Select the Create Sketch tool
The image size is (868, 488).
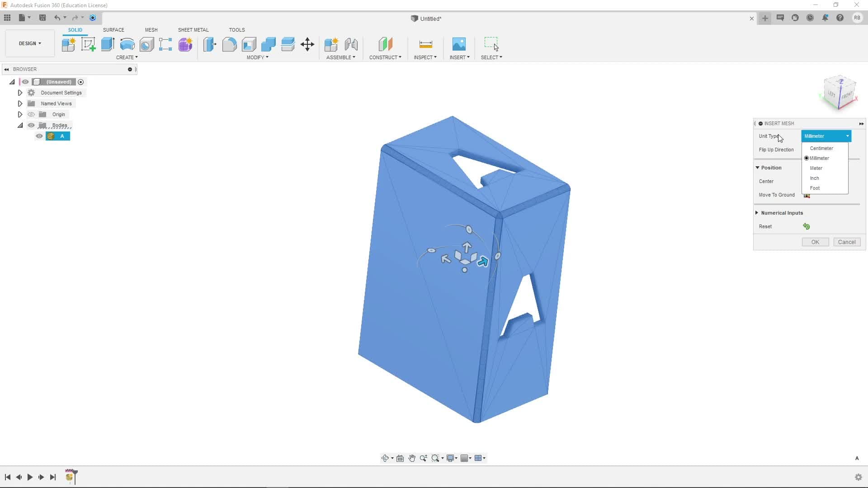pyautogui.click(x=88, y=44)
